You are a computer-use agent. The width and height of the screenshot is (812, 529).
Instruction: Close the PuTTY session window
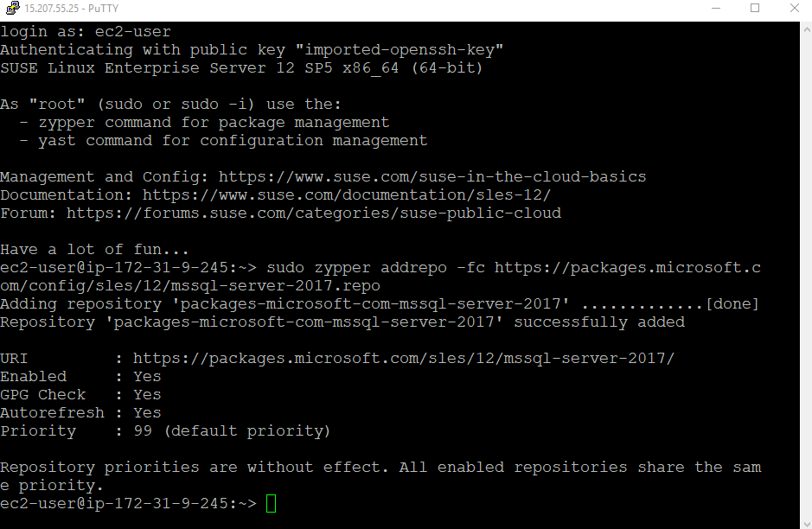tap(793, 9)
